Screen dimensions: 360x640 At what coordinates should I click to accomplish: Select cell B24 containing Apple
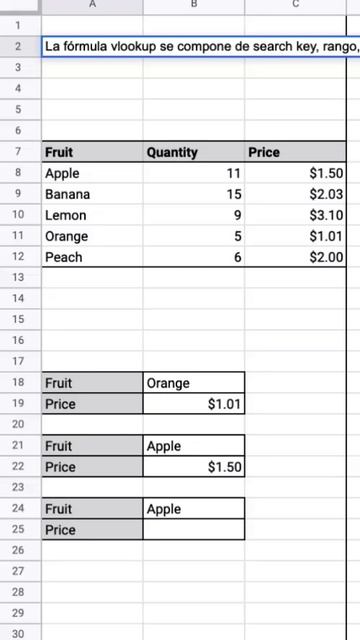(x=194, y=509)
